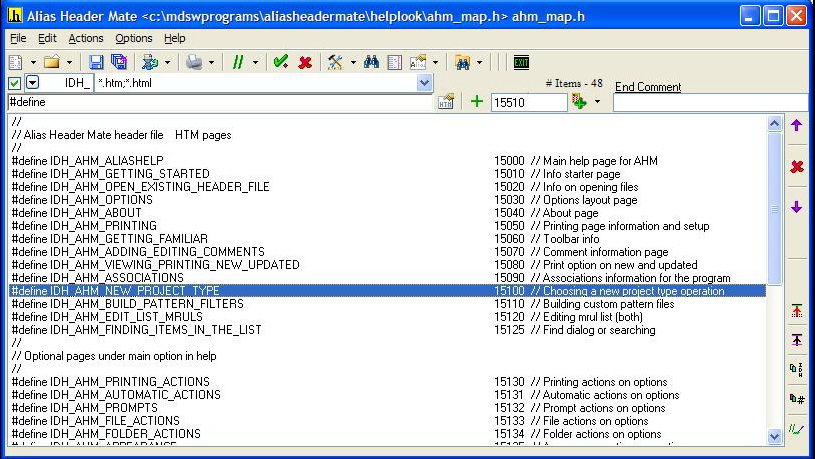Select the IDH_AHM_ALIASHELP row
The height and width of the screenshot is (459, 815).
click(388, 161)
